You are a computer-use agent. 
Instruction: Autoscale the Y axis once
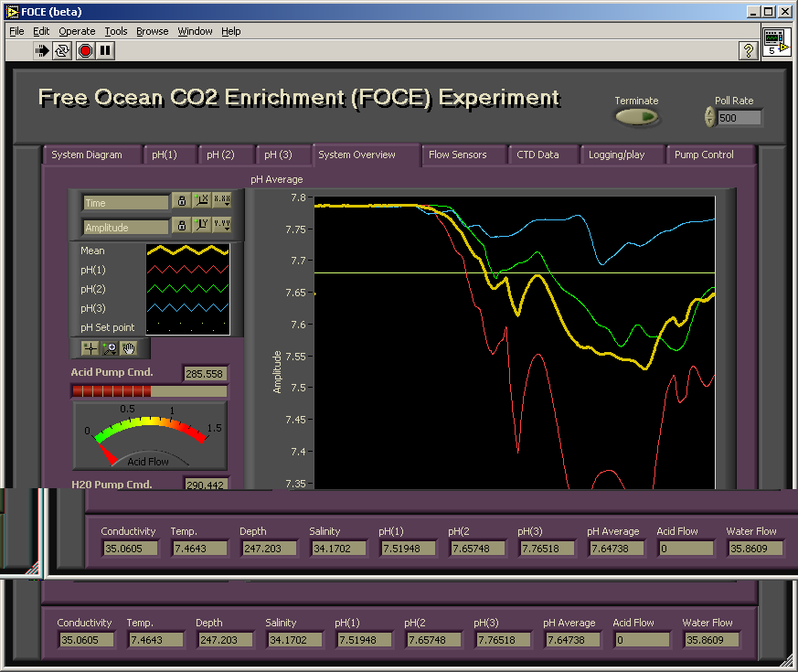click(201, 225)
